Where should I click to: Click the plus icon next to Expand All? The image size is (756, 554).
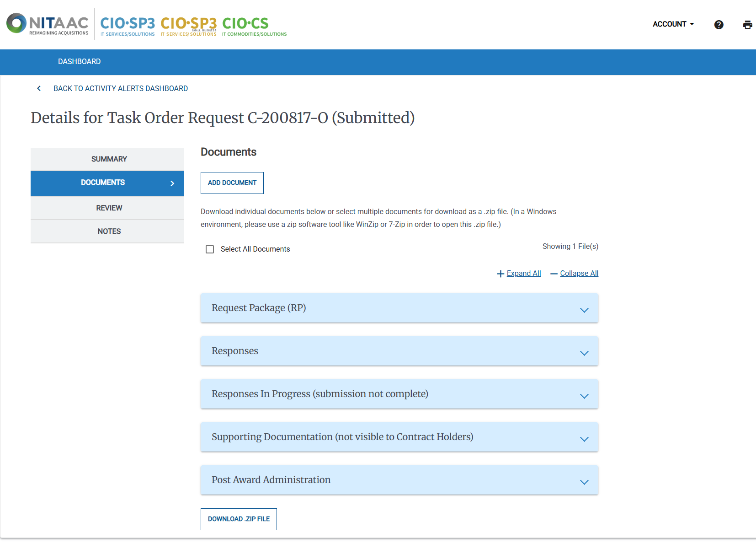tap(500, 273)
